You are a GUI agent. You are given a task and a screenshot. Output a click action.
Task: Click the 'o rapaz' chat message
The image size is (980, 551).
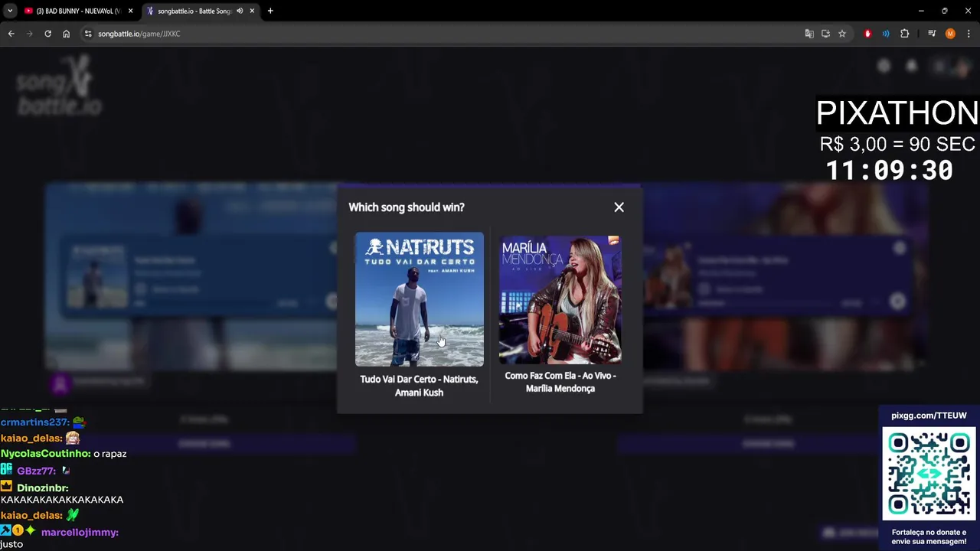110,454
